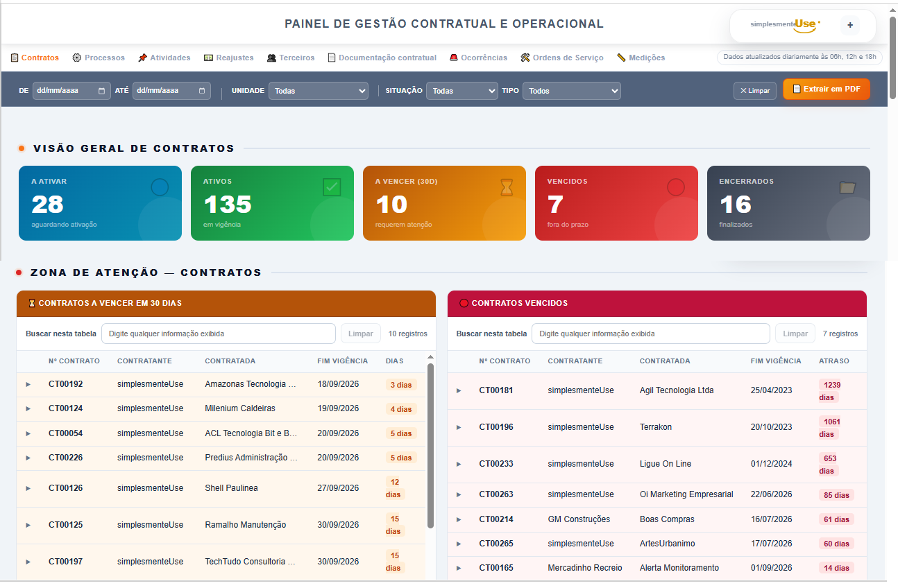Switch to Ordens de Serviço tab
Viewport: 898px width, 588px height.
[x=562, y=58]
